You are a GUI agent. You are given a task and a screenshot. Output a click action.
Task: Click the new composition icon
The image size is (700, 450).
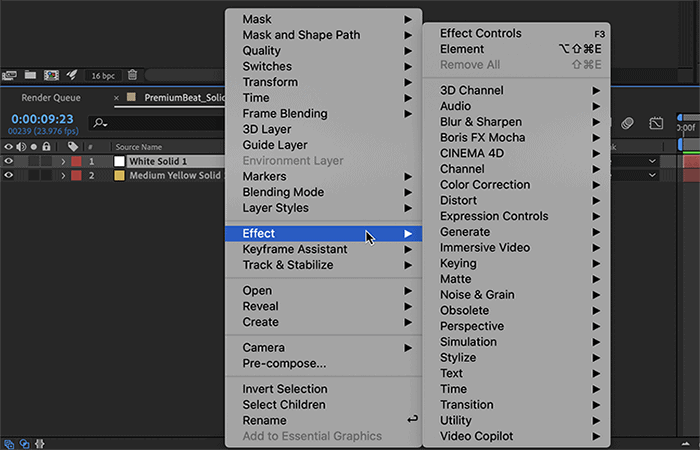tap(51, 75)
